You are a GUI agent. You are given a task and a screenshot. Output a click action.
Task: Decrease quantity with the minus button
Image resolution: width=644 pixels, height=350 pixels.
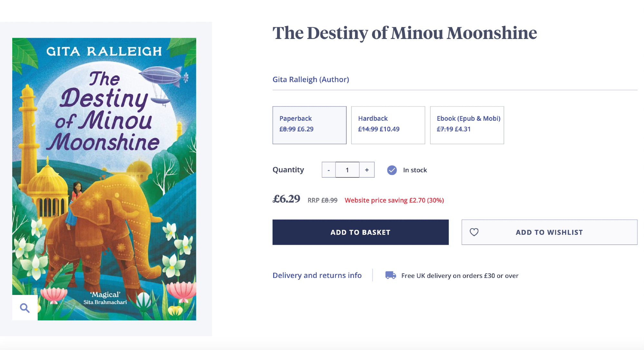pyautogui.click(x=329, y=170)
